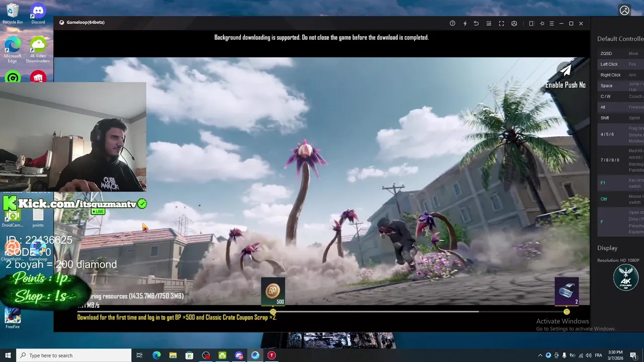Open the key-mapping list icon in titlebar
Viewport: 644px width, 362px height.
[489, 23]
